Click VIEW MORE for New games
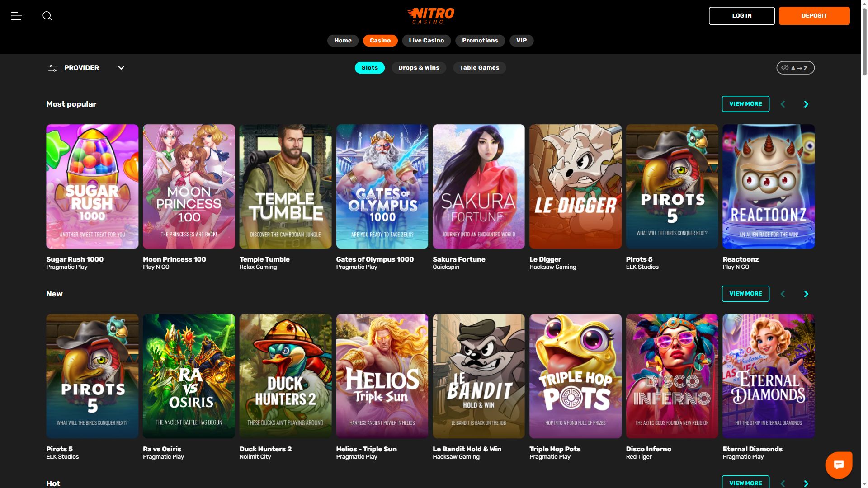 pyautogui.click(x=745, y=294)
